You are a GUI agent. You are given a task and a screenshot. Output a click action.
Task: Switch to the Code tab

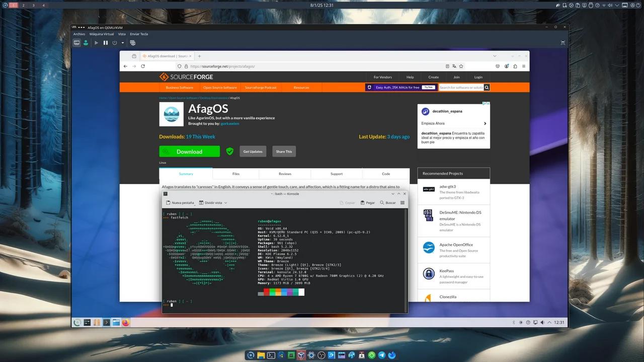(x=386, y=174)
